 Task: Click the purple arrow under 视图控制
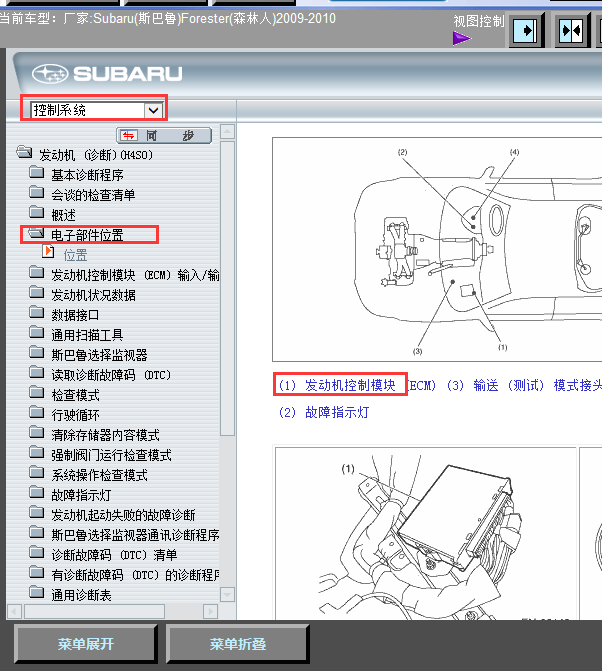(462, 39)
